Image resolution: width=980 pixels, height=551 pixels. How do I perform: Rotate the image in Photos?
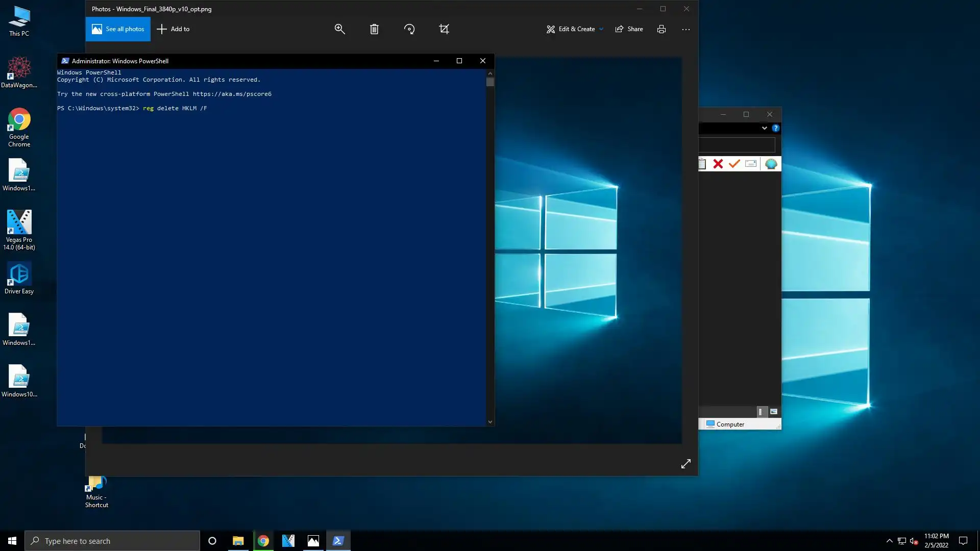pos(409,29)
